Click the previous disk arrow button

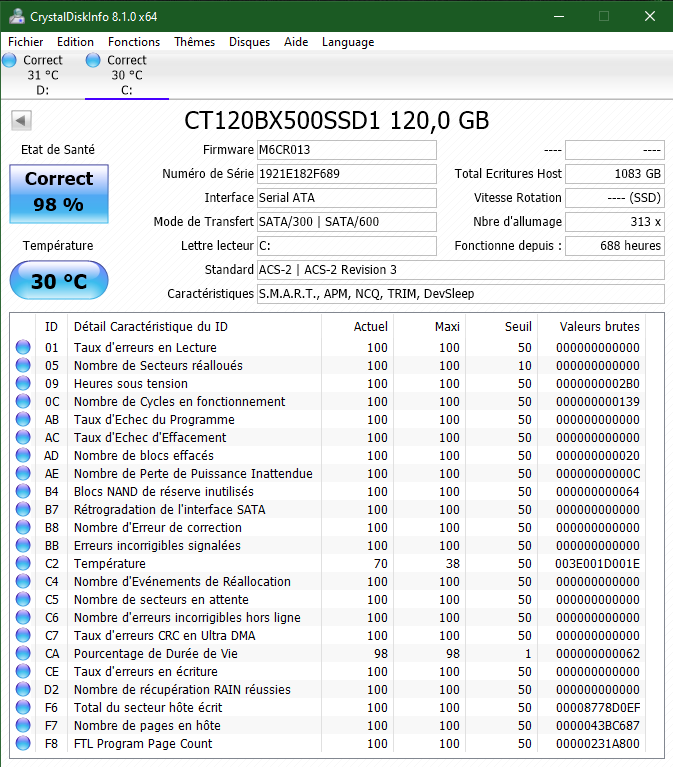pos(21,120)
